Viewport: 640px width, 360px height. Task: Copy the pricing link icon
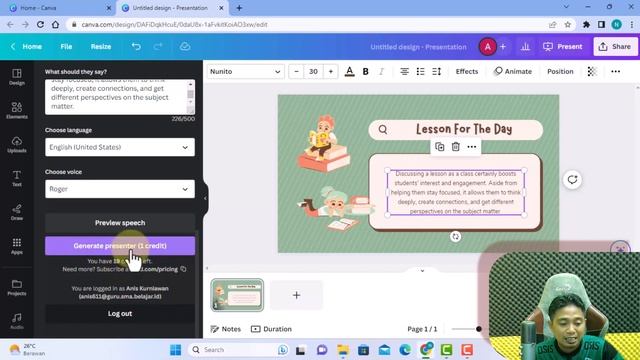coord(183,269)
